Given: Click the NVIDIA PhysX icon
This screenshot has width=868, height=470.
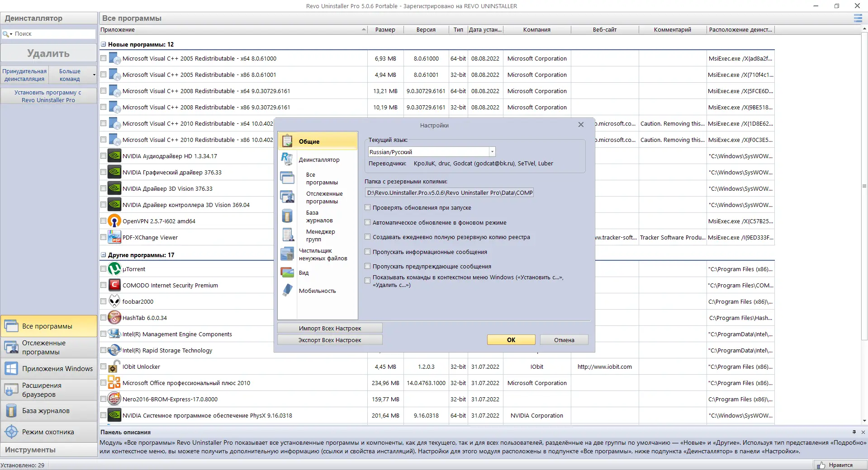Looking at the screenshot, I should tap(114, 415).
